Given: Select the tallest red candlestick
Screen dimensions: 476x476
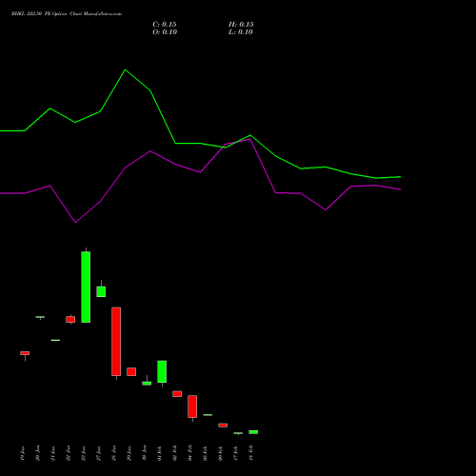Looking at the screenshot, I should [x=116, y=342].
